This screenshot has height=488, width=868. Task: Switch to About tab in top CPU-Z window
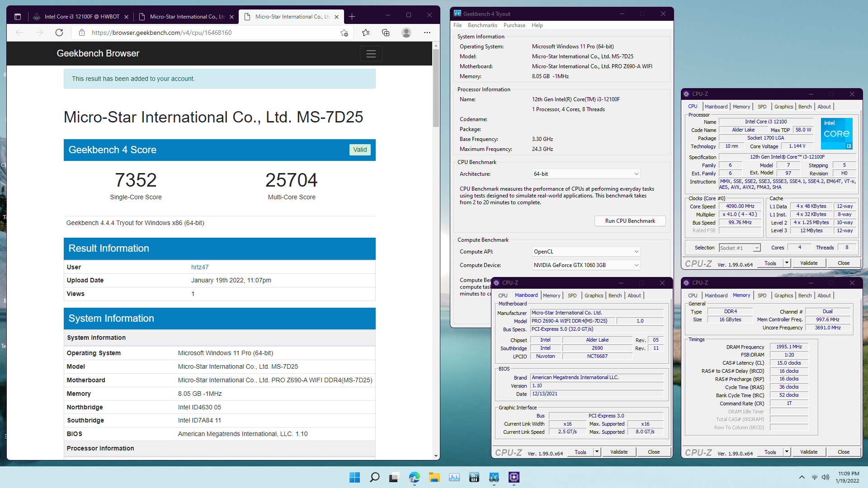click(x=824, y=107)
